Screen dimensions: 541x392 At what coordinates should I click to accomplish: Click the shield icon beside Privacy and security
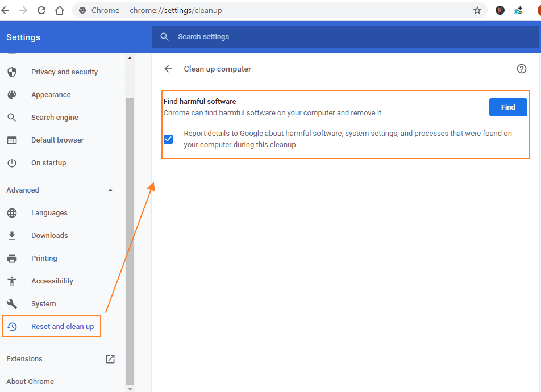[x=12, y=72]
